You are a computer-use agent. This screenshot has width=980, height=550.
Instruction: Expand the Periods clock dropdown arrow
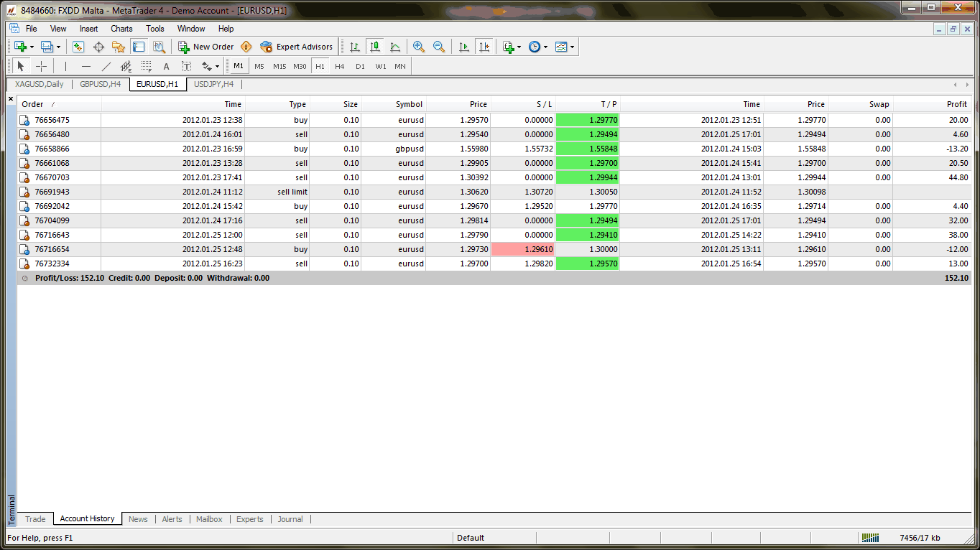click(546, 47)
